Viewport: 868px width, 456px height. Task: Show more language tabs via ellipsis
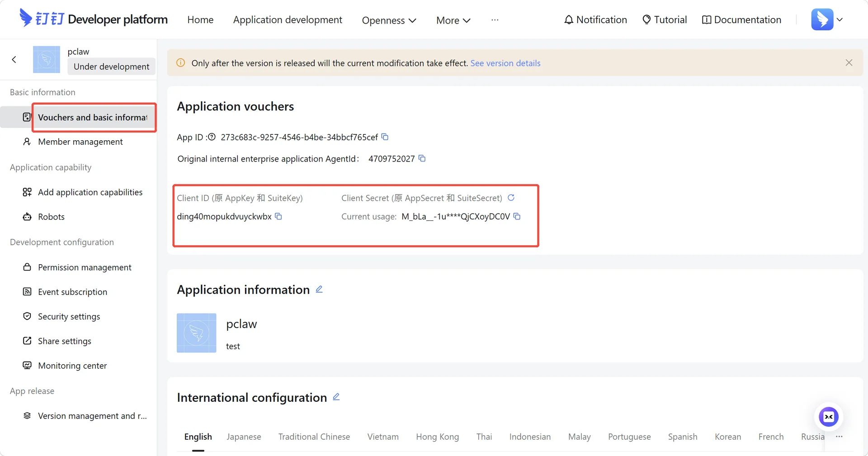[839, 437]
